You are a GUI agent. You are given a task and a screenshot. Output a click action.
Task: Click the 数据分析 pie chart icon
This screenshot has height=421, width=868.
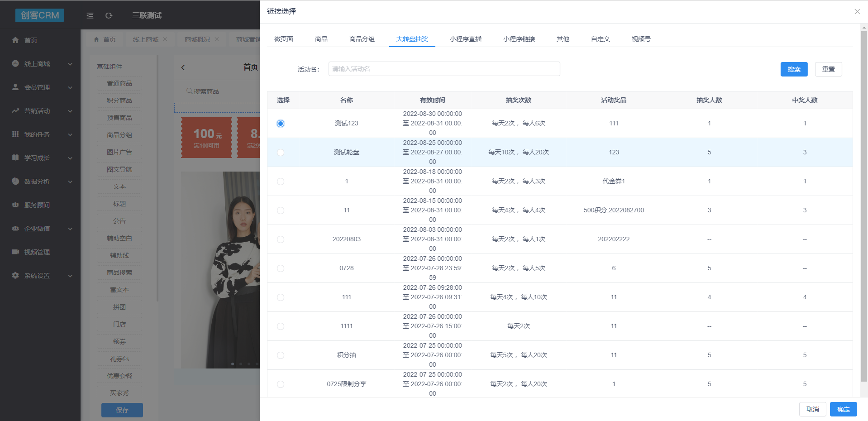[x=15, y=181]
